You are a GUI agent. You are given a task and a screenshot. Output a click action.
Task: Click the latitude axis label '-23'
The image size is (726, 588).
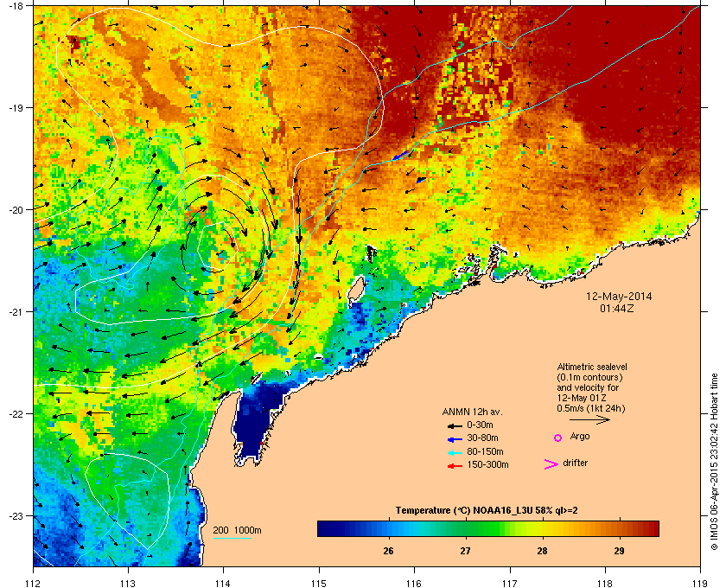click(x=15, y=515)
